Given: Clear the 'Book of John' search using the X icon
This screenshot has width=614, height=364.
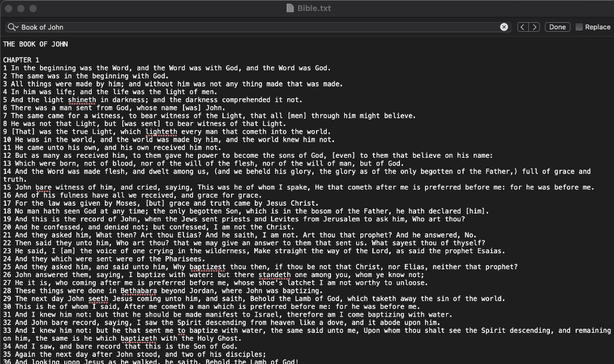Looking at the screenshot, I should [504, 27].
